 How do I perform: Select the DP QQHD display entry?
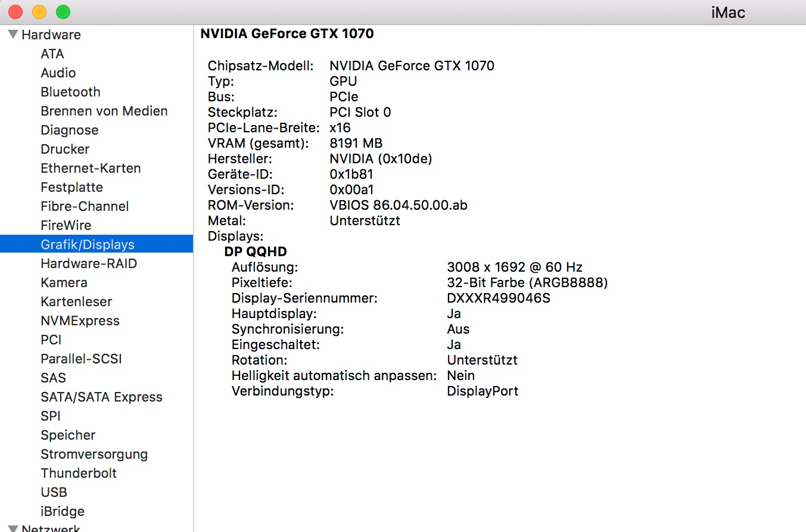(256, 252)
